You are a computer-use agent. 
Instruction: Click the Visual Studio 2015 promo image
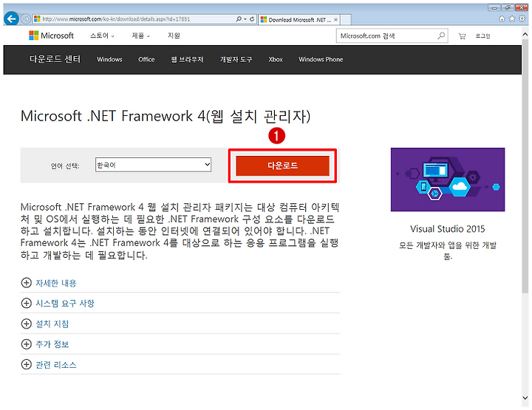[x=448, y=180]
